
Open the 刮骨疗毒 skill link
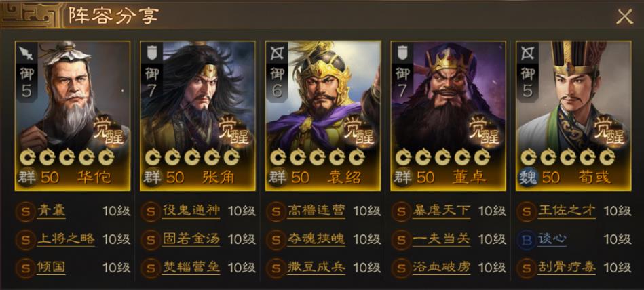click(567, 268)
